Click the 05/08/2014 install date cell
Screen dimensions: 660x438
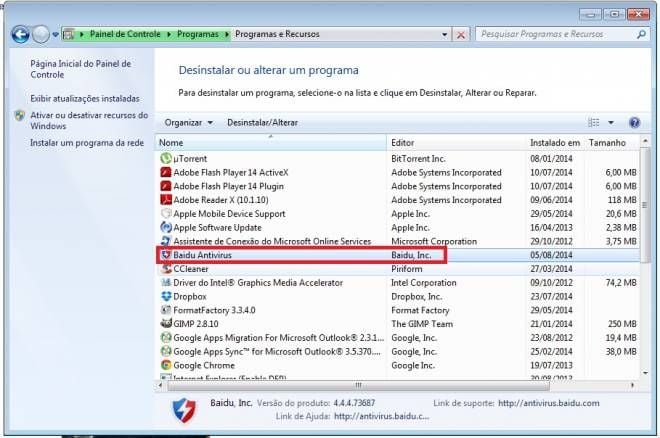pyautogui.click(x=551, y=255)
